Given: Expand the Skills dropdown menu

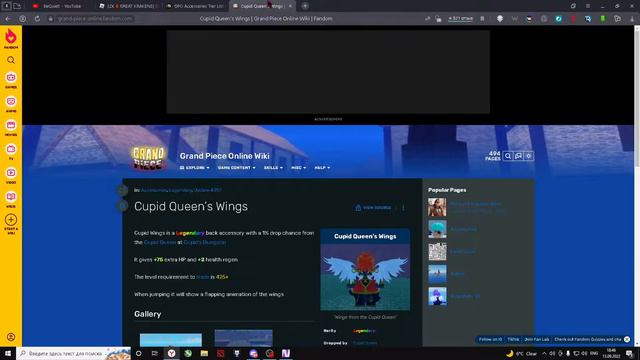Looking at the screenshot, I should pos(273,168).
